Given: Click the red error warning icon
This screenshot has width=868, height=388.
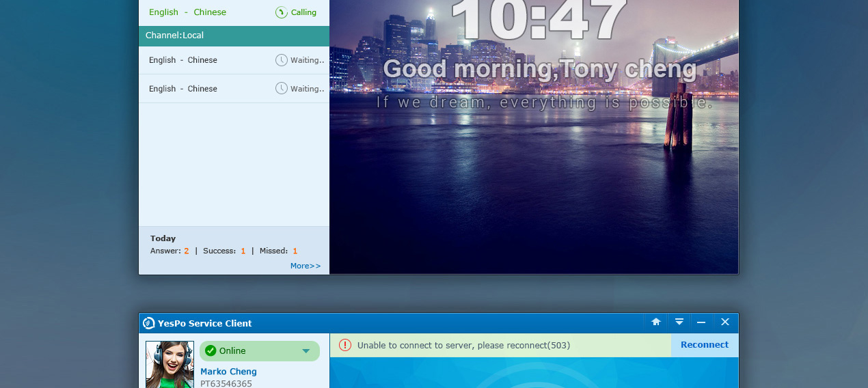Looking at the screenshot, I should coord(345,346).
